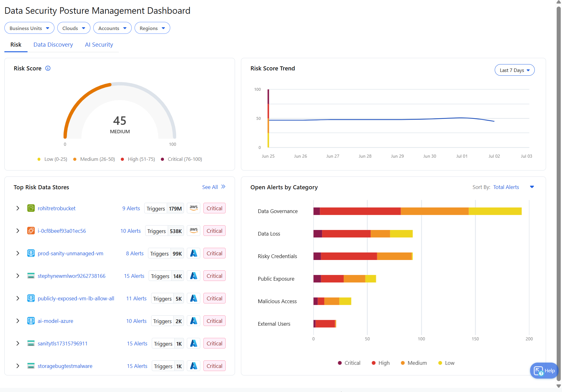This screenshot has width=562, height=392.
Task: Toggle Low series in alerts legend
Action: pos(446,363)
